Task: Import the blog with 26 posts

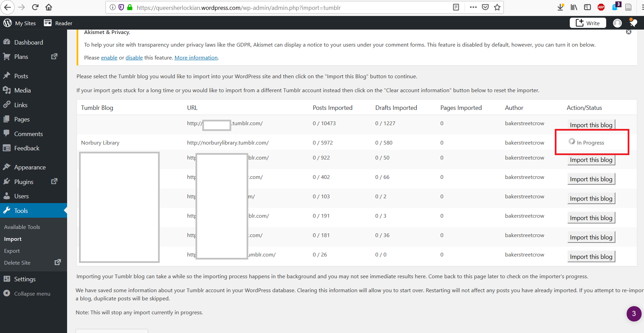Action: coord(591,256)
